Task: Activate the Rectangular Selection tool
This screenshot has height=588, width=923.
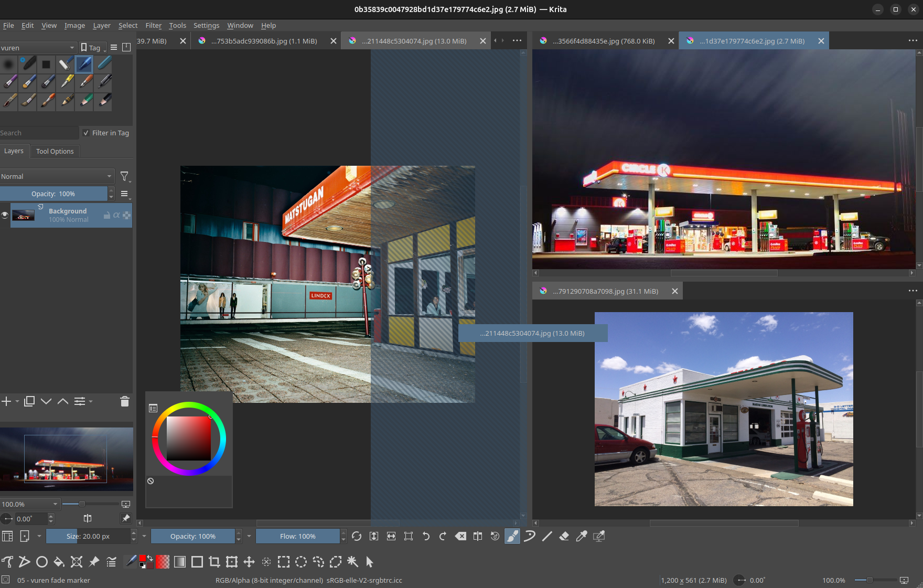Action: click(x=284, y=562)
